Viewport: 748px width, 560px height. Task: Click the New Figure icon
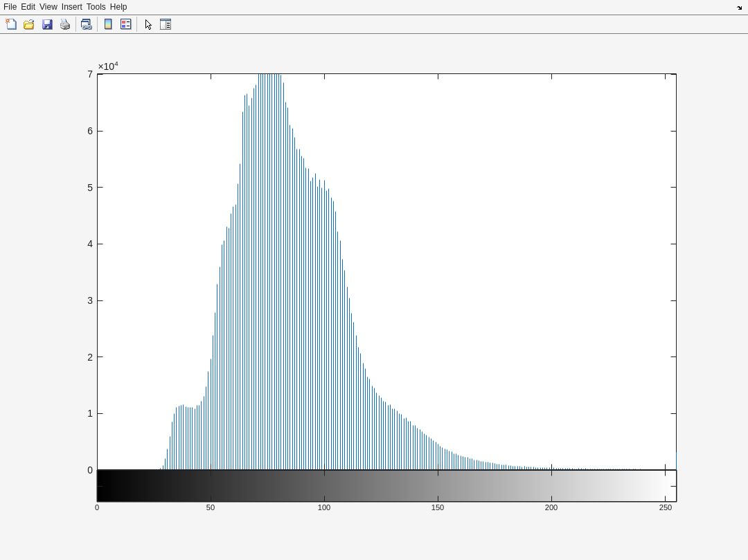click(11, 24)
